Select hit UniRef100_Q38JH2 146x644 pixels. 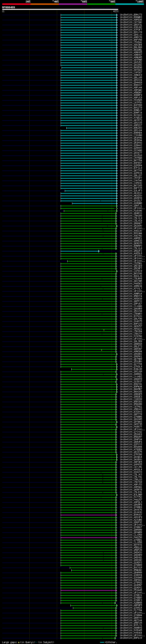[x=131, y=27]
